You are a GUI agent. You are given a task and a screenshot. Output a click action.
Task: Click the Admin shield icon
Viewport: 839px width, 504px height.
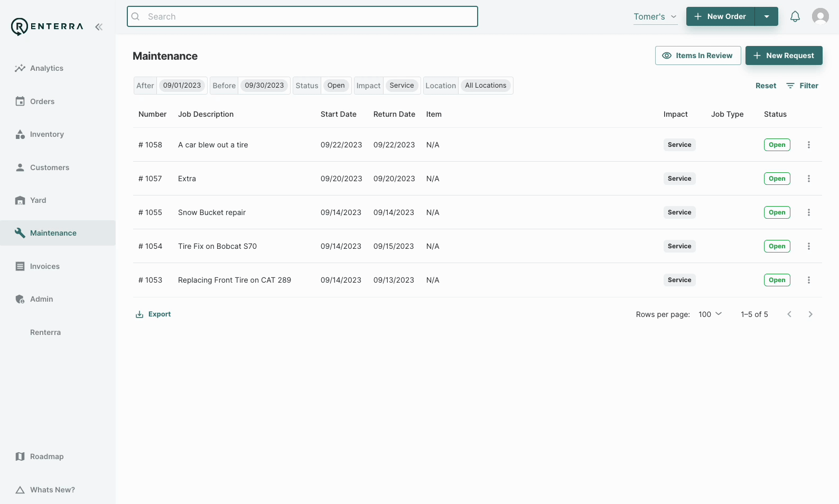(20, 299)
